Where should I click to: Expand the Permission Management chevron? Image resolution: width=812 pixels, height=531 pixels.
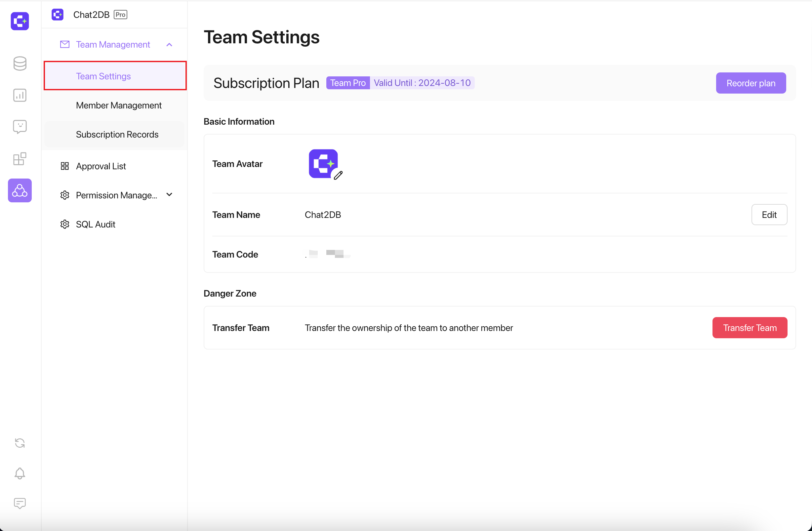coord(169,194)
